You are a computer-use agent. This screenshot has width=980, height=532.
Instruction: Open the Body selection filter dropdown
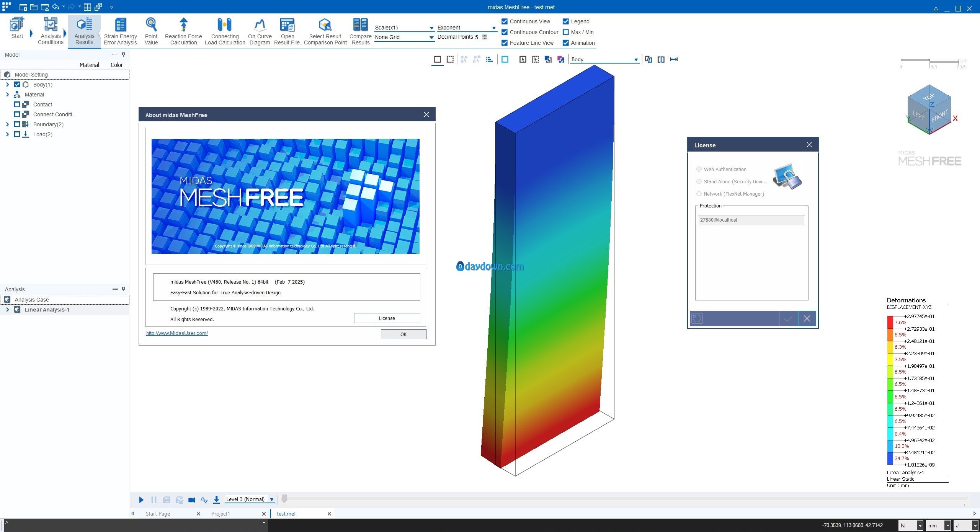coord(604,59)
